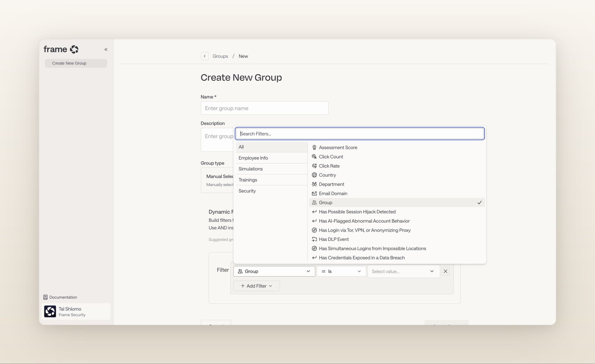The image size is (595, 364).
Task: Pick Has Login via Tor, VPN filter
Action: (x=397, y=230)
